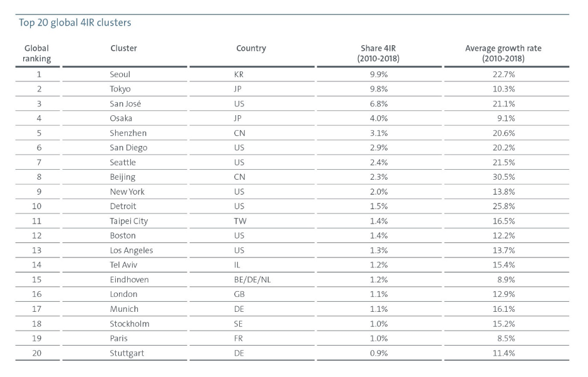Click Beijing's 30.5% growth rate
Image resolution: width=588 pixels, height=377 pixels.
(x=504, y=177)
